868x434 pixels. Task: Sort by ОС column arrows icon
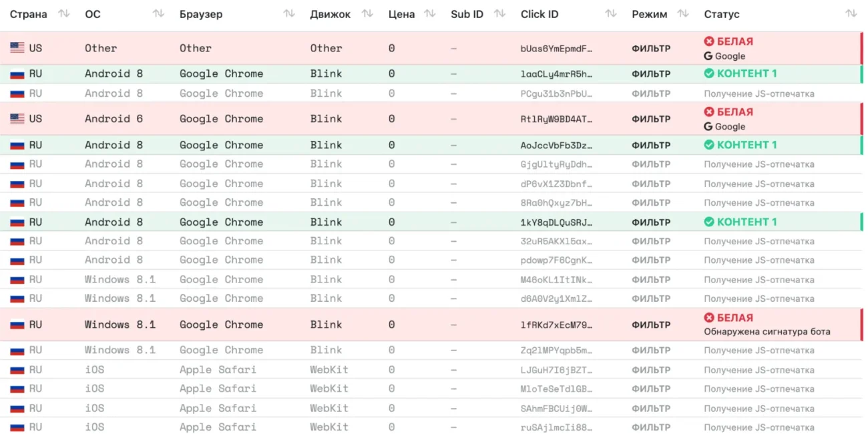point(158,13)
